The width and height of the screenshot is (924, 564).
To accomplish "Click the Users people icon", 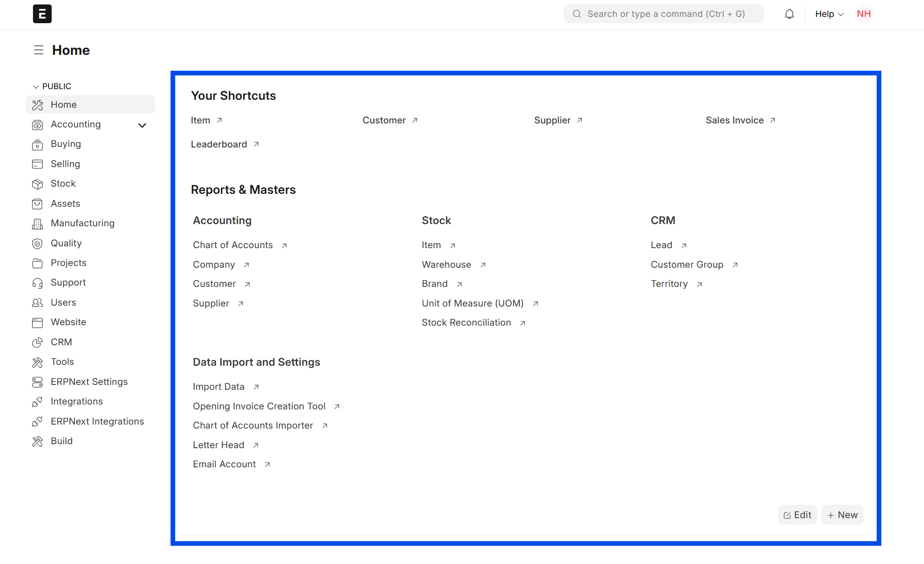I will pyautogui.click(x=37, y=302).
